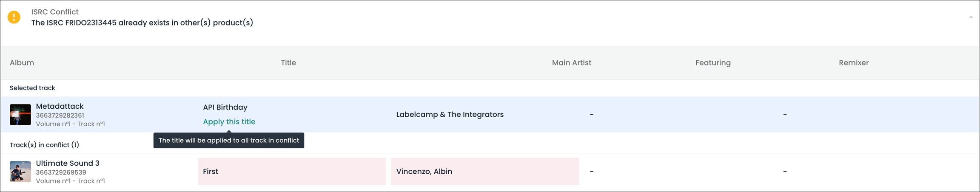Image resolution: width=980 pixels, height=192 pixels.
Task: Click the 'Track(s) in conflict (1)' label
Action: tap(44, 145)
